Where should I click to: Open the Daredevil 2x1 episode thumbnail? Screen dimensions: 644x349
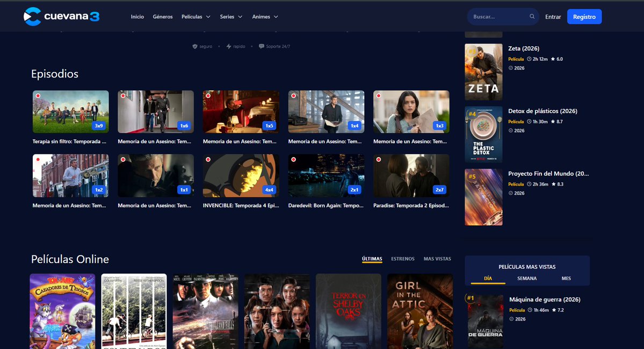[326, 175]
